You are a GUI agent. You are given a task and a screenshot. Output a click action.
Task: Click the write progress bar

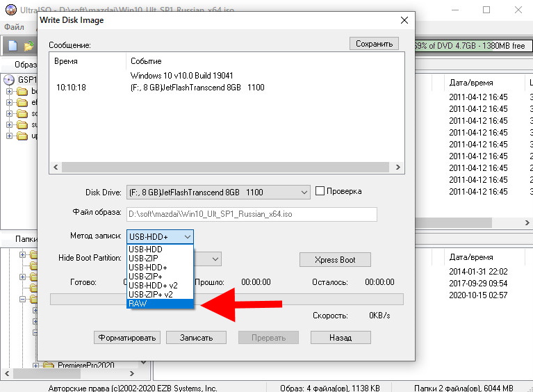tap(227, 299)
